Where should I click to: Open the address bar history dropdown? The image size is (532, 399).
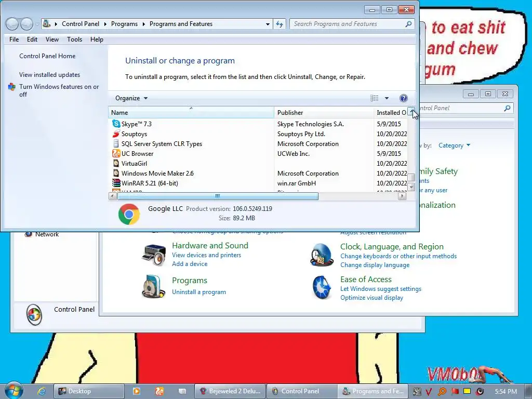coord(268,24)
